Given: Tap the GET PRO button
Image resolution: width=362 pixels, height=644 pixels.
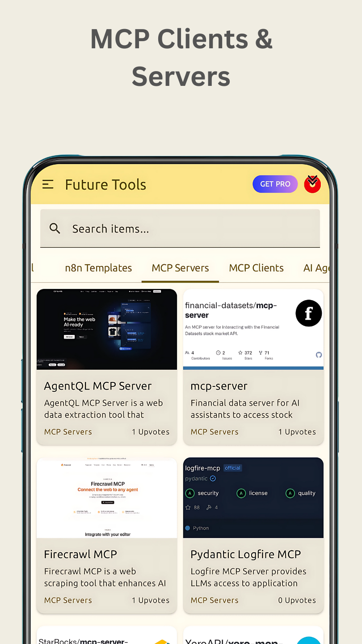Looking at the screenshot, I should (x=275, y=184).
